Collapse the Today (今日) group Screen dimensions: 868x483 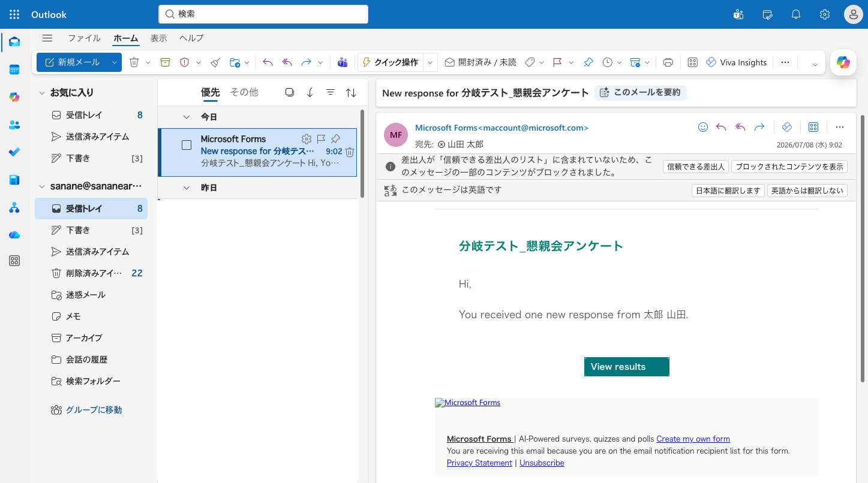(x=187, y=117)
